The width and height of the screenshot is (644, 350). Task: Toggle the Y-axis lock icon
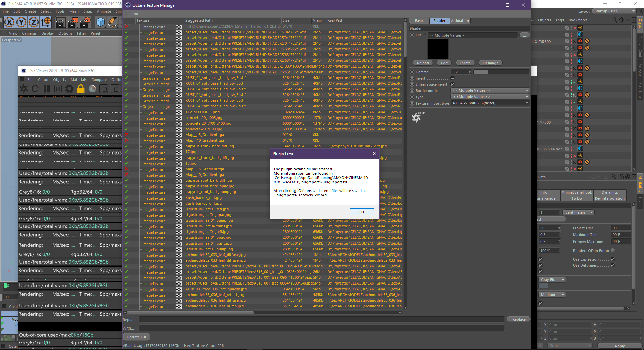[x=21, y=22]
